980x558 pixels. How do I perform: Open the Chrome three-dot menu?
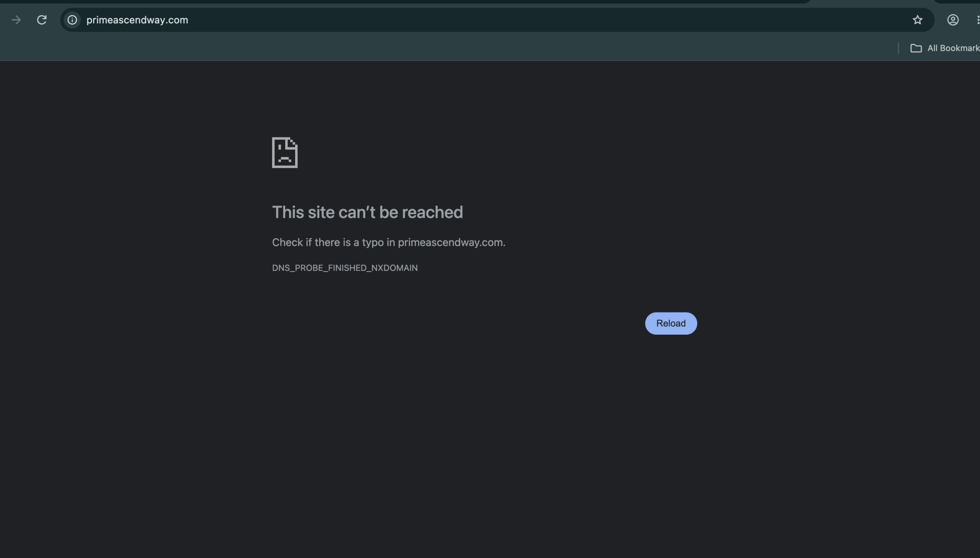[978, 20]
